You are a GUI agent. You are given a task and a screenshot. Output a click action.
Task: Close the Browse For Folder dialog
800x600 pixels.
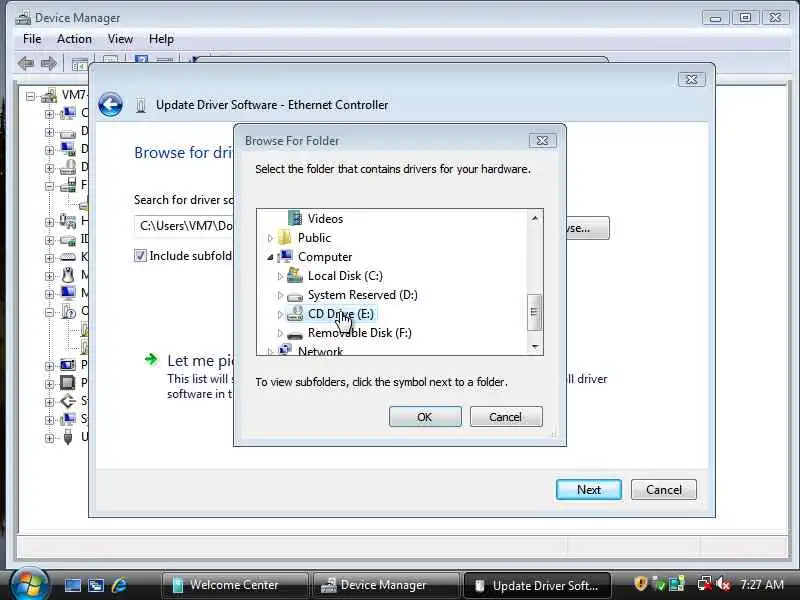542,141
